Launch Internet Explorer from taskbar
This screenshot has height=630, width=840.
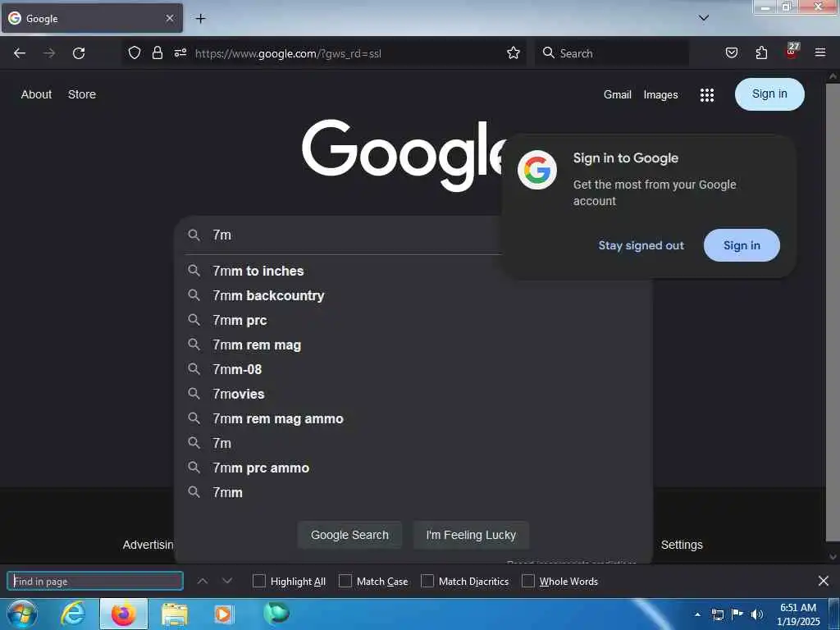coord(73,614)
